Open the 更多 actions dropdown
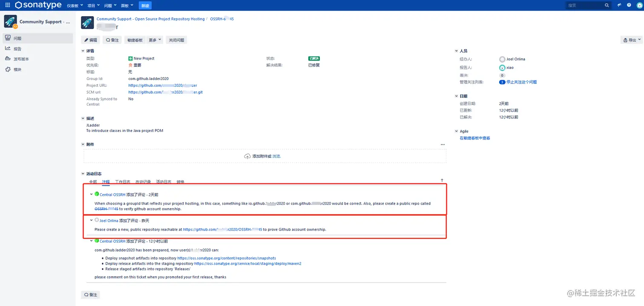This screenshot has width=644, height=306. pyautogui.click(x=155, y=40)
